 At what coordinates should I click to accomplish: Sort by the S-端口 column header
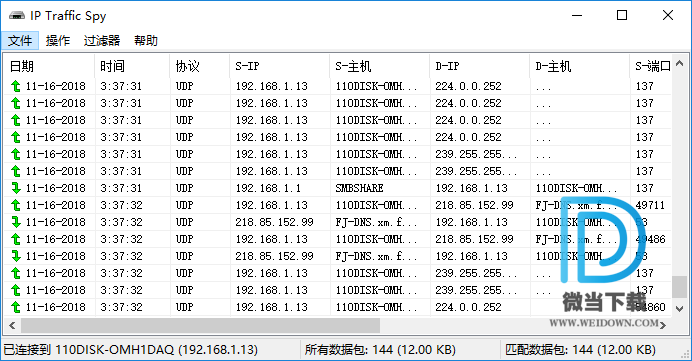651,66
